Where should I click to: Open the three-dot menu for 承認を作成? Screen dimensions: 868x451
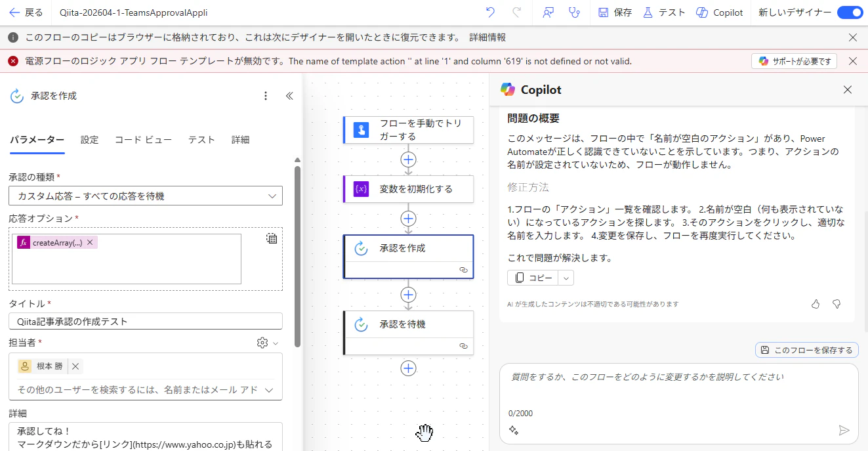[x=266, y=96]
